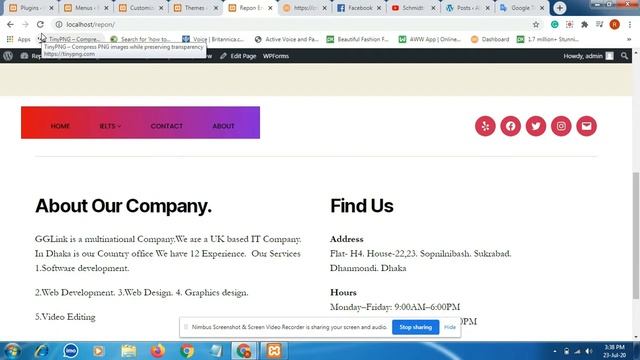Bookmark this page with star icon
The image size is (640, 360).
pos(536,24)
